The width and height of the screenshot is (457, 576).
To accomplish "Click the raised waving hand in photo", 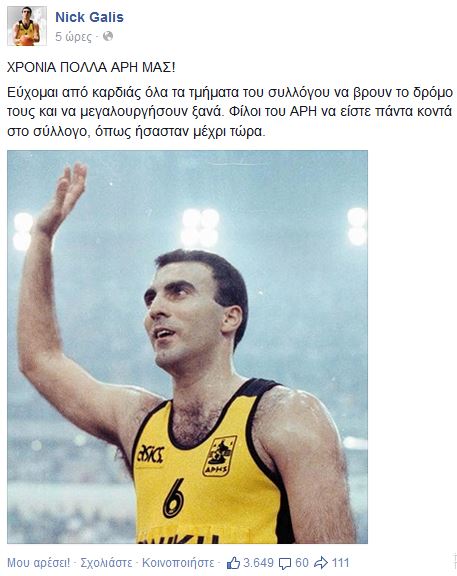I will point(62,198).
